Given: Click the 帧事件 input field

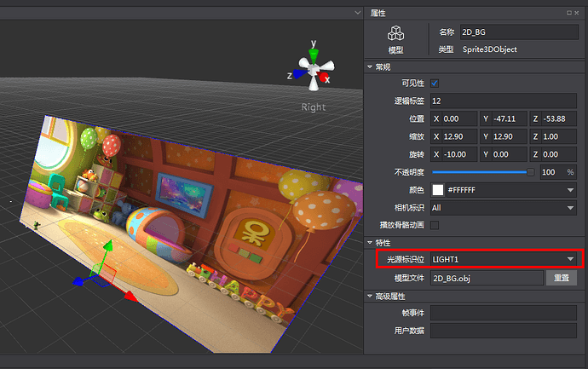Looking at the screenshot, I should click(504, 313).
